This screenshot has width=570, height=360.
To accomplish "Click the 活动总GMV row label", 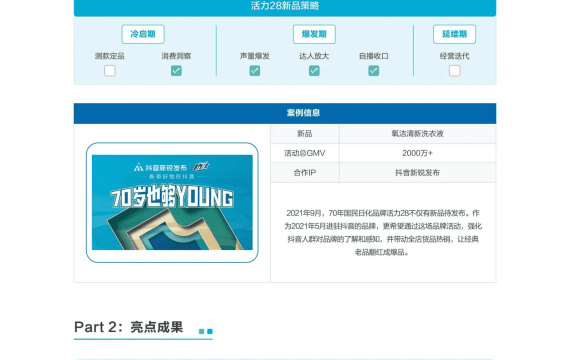I will (x=305, y=153).
